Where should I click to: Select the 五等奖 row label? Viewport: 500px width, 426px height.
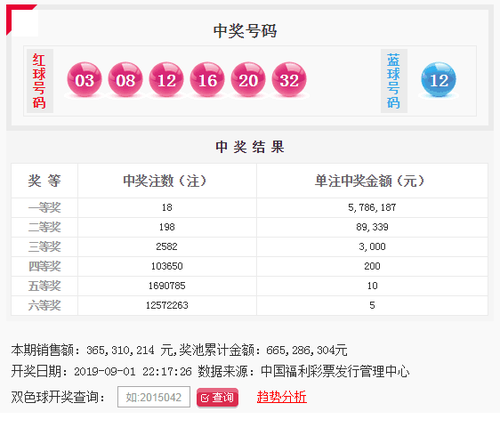(44, 286)
